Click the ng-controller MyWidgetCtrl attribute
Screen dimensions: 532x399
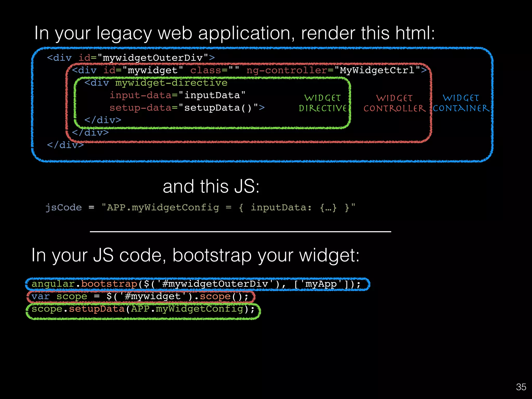coord(334,70)
